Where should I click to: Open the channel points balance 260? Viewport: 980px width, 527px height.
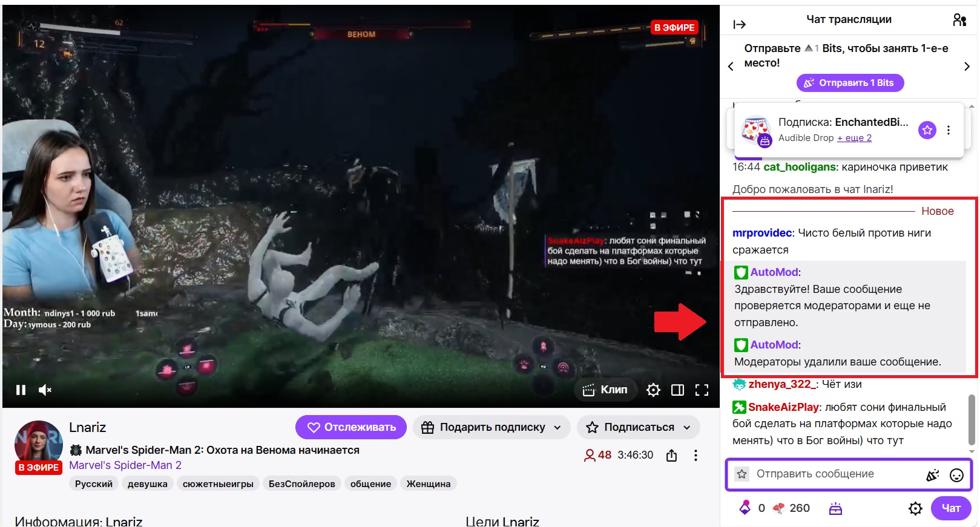coord(792,508)
